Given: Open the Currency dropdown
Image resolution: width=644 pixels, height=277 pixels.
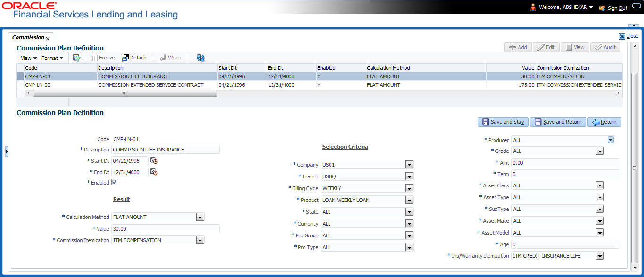Looking at the screenshot, I should 409,224.
